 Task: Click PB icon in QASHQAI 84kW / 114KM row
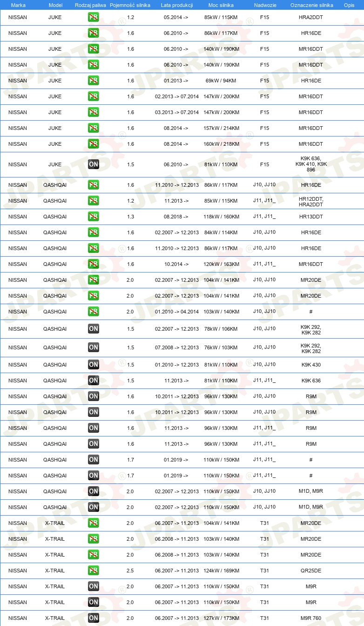click(x=94, y=232)
